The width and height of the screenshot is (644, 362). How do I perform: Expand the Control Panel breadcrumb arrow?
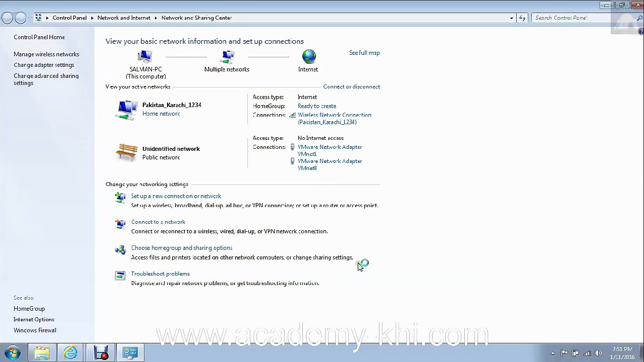click(92, 18)
